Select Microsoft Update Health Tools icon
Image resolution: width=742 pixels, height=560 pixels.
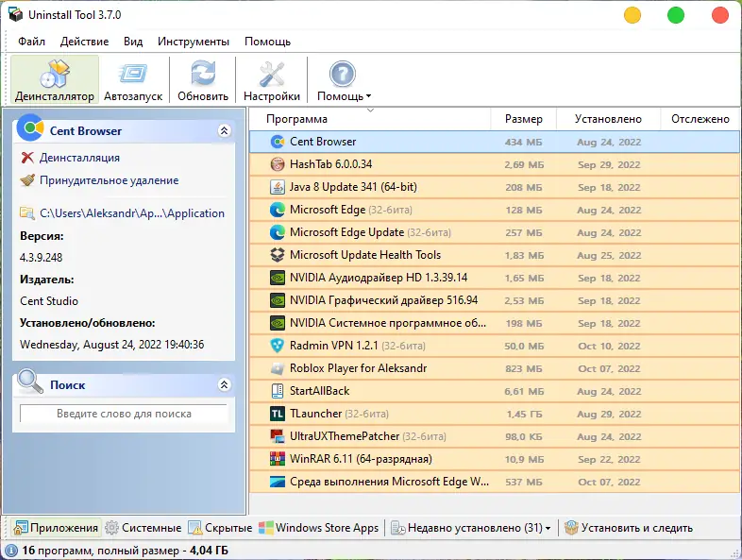[278, 255]
